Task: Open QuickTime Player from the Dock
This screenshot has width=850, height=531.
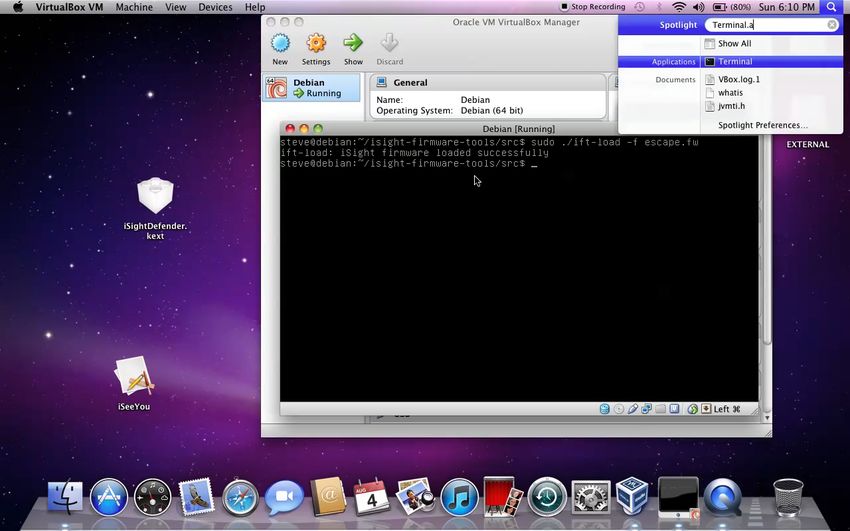Action: 723,497
